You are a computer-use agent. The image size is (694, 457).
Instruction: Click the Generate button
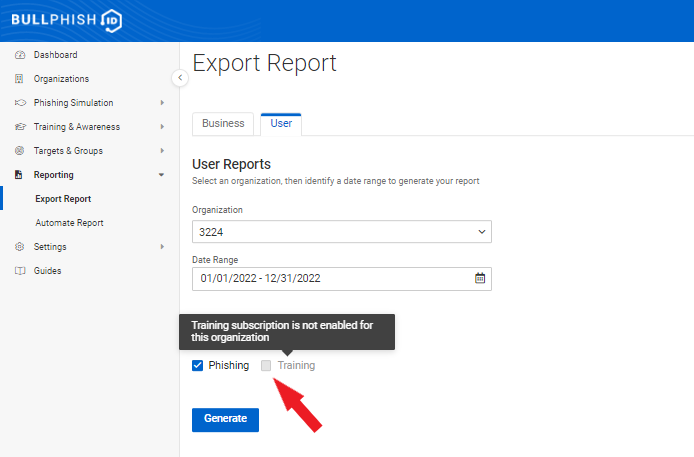pyautogui.click(x=225, y=419)
